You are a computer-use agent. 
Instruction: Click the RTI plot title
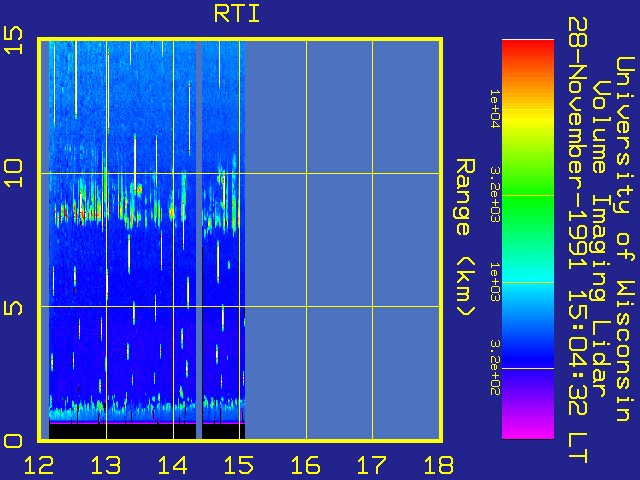[237, 14]
